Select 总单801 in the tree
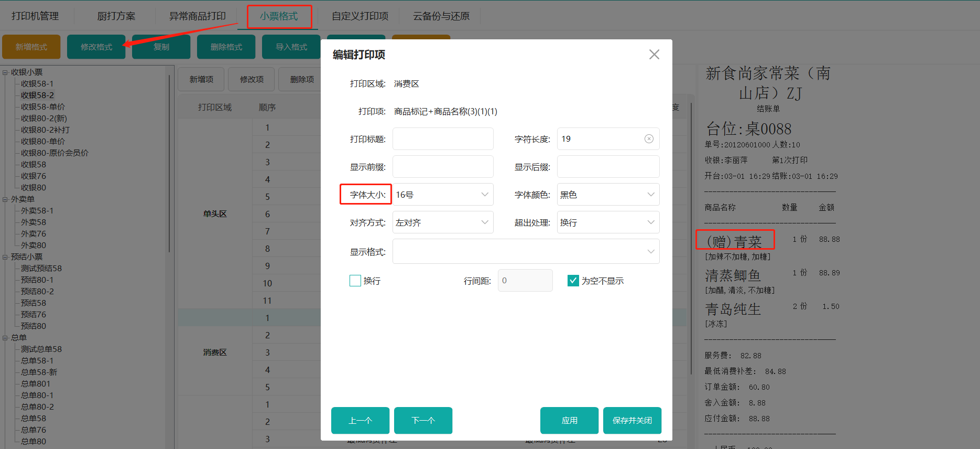The height and width of the screenshot is (449, 980). 36,384
